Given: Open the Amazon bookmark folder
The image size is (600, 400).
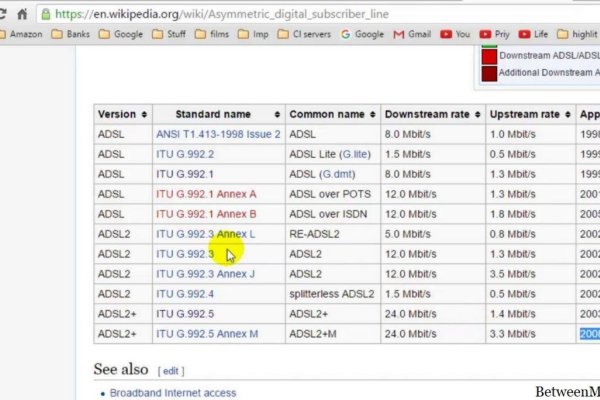Looking at the screenshot, I should 22,34.
